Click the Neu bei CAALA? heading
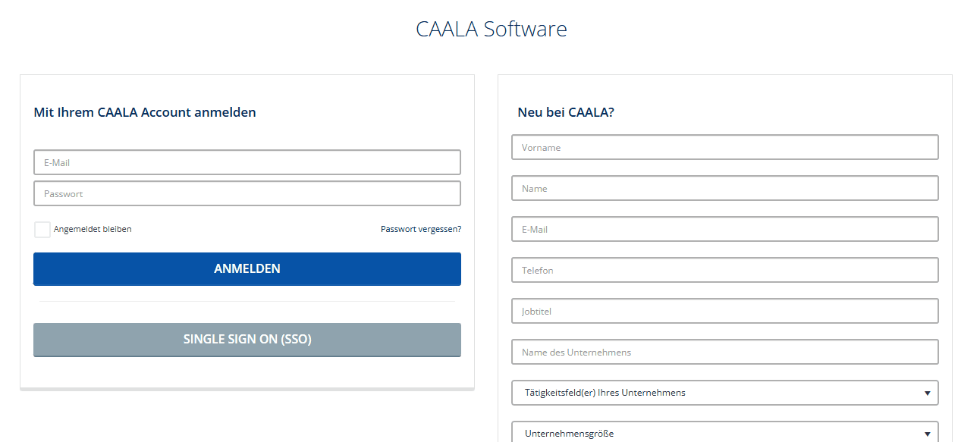 click(565, 112)
